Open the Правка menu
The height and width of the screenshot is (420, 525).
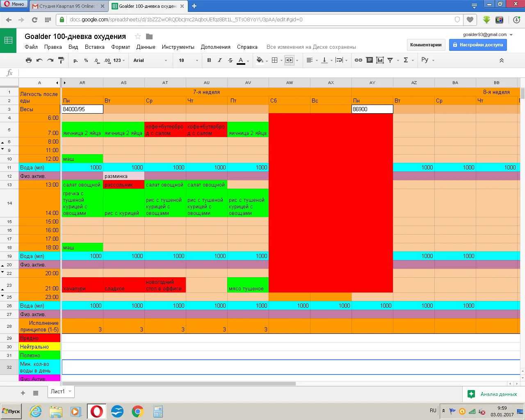(53, 47)
